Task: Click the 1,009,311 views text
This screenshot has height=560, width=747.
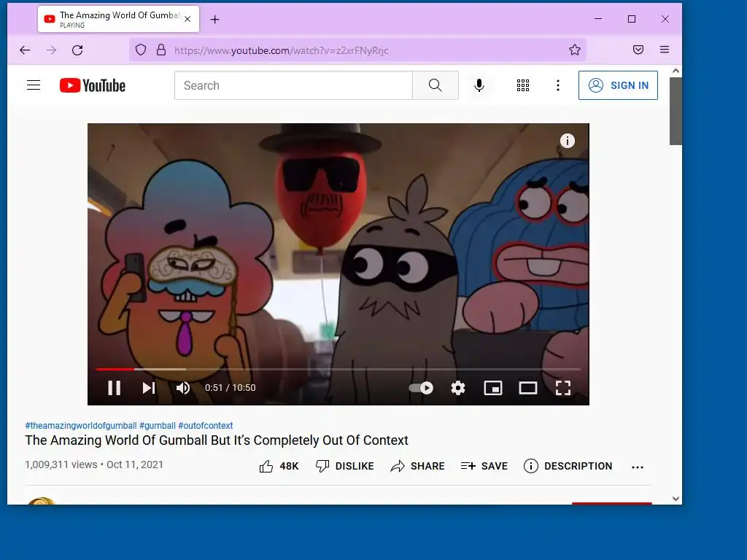Action: [x=61, y=464]
